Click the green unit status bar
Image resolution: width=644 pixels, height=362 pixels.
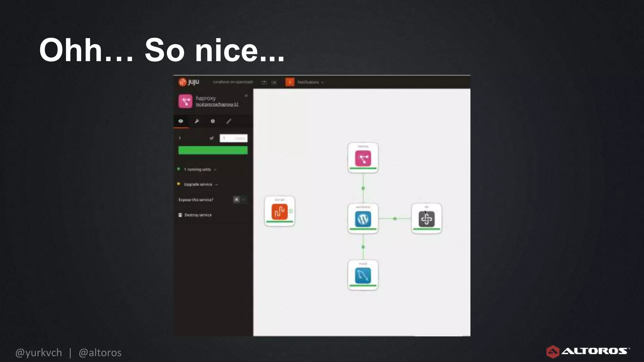(x=213, y=150)
